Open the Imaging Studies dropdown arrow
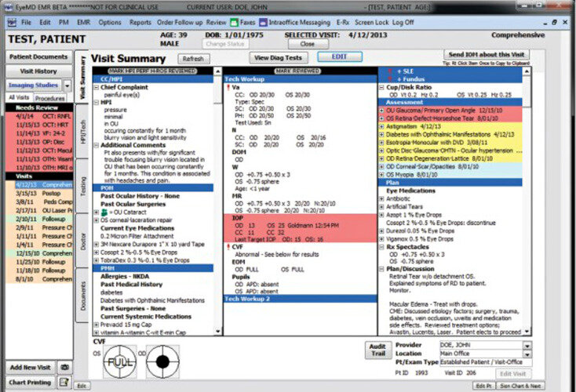The height and width of the screenshot is (392, 576). tap(66, 85)
